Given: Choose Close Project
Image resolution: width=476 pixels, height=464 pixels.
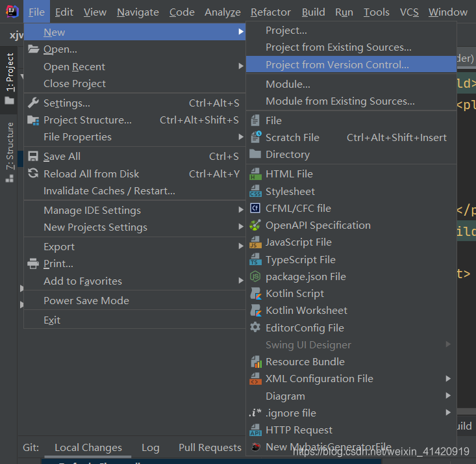Looking at the screenshot, I should (x=134, y=84).
